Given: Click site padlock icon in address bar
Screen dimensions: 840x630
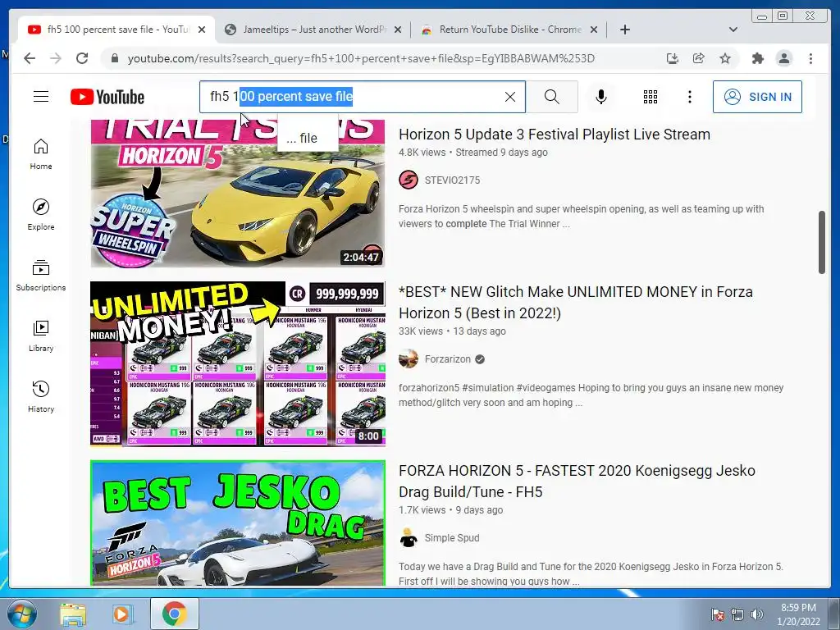Looking at the screenshot, I should 114,58.
